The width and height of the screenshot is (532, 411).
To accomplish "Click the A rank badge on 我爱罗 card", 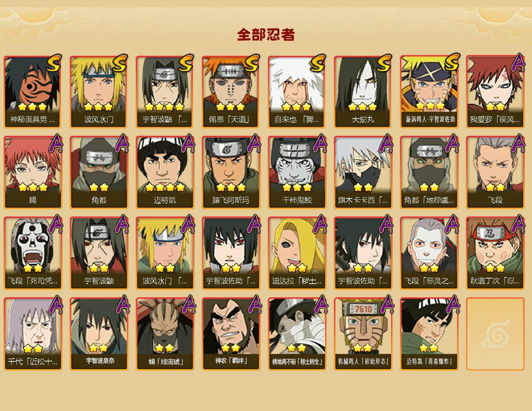I will (x=517, y=63).
